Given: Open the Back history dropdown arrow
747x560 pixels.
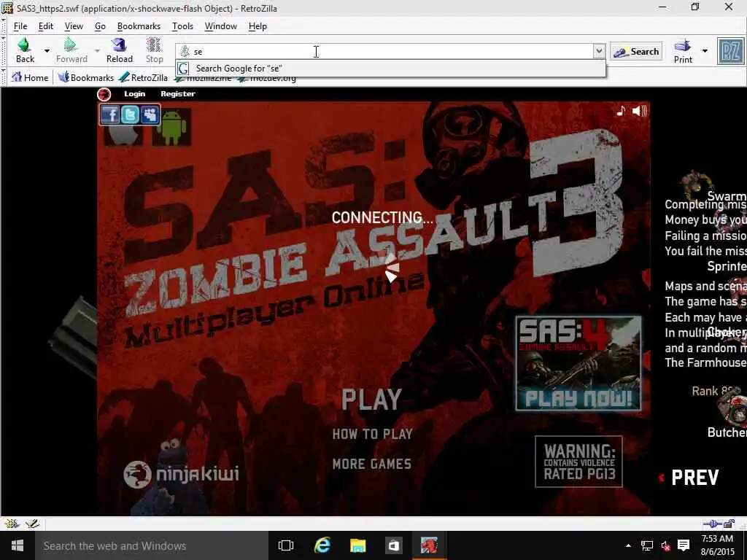Looking at the screenshot, I should 47,51.
